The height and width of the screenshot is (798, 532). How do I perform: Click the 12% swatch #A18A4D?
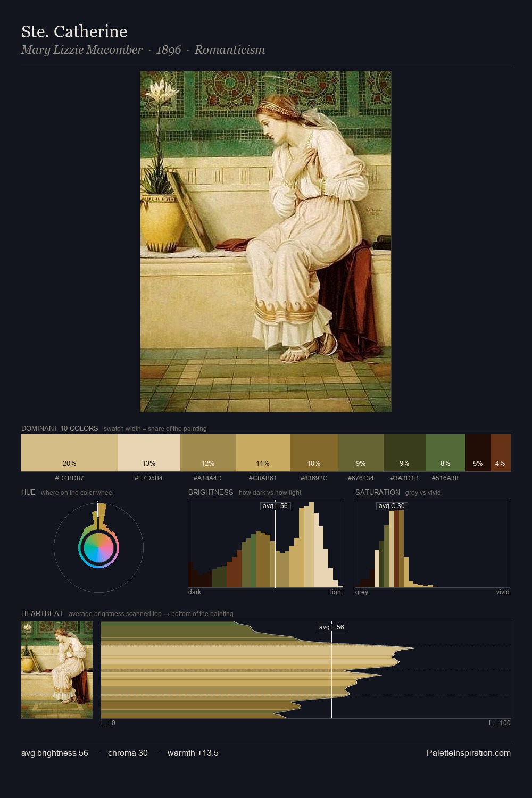[x=208, y=453]
